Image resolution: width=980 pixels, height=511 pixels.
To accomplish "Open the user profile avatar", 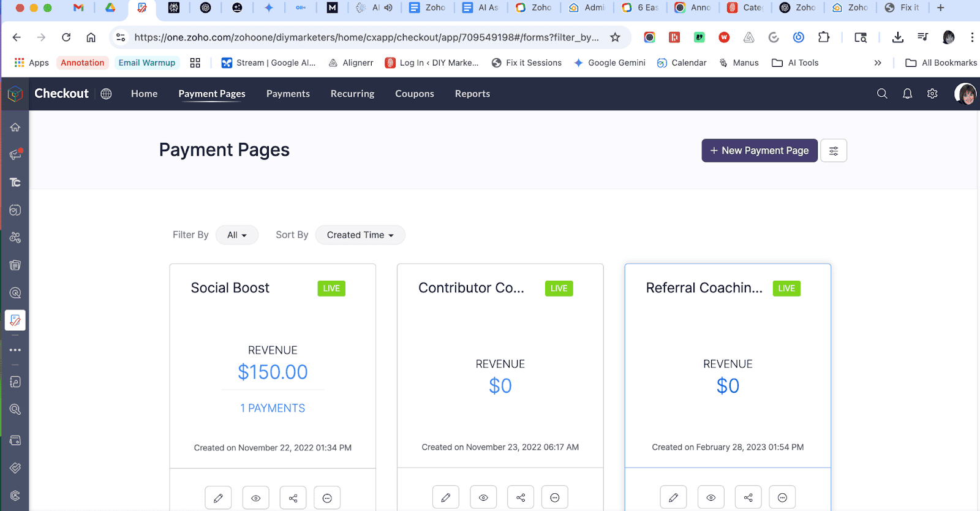I will (965, 94).
